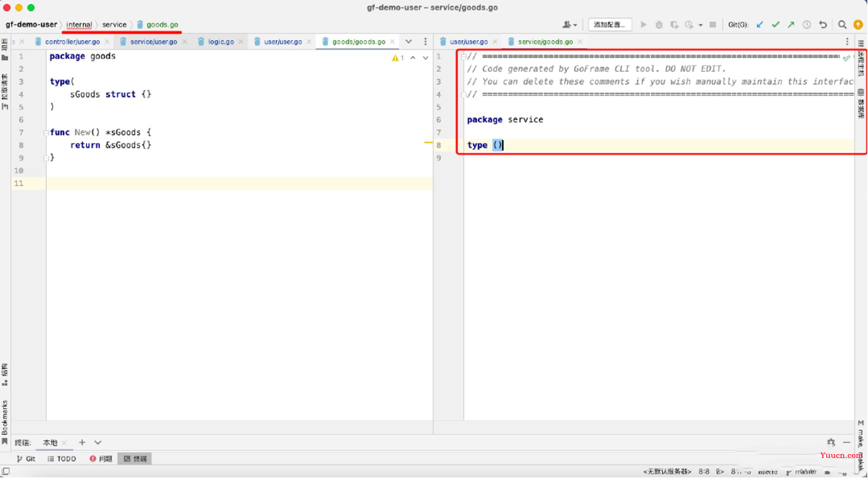Close the goods/goods.go tab

pos(392,42)
